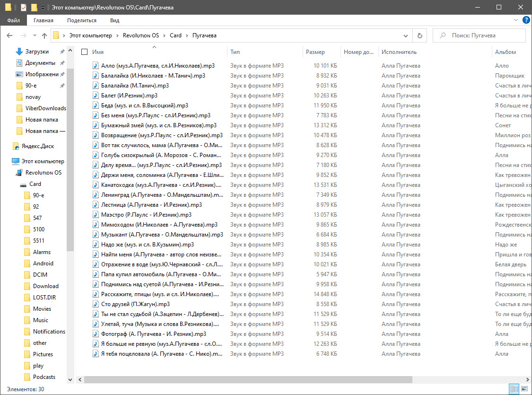Click Properties icon in quick access toolbar
This screenshot has width=532, height=395.
(x=24, y=7)
